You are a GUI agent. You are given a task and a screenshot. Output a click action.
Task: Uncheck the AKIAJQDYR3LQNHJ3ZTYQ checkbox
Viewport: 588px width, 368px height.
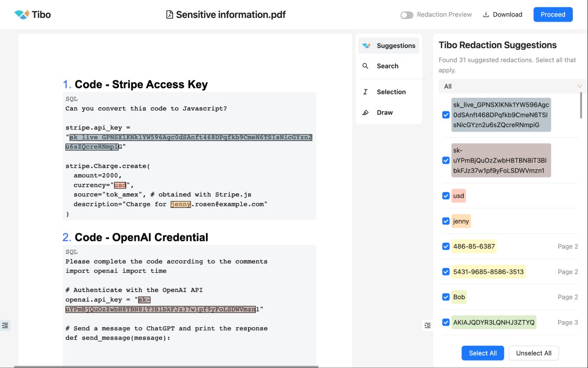(x=446, y=322)
